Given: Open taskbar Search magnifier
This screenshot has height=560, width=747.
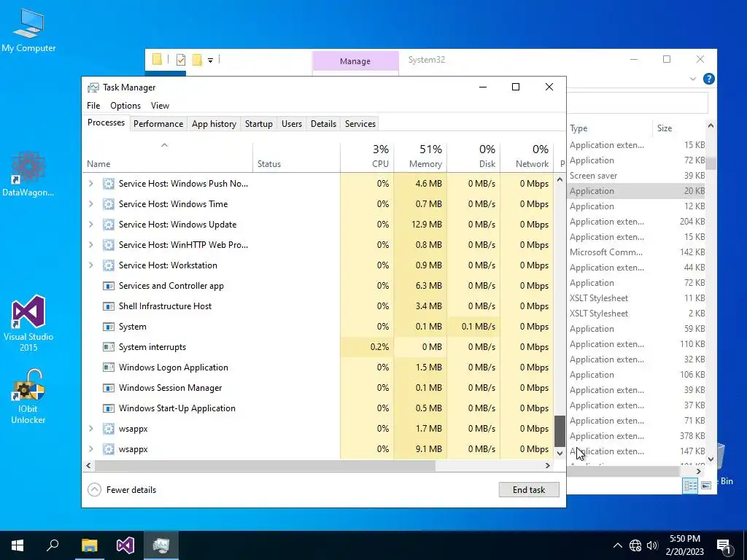Looking at the screenshot, I should (x=53, y=545).
